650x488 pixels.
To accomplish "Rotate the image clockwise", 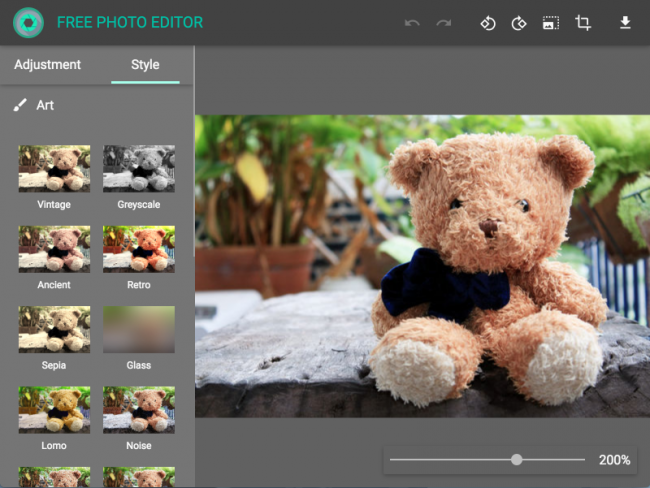I will [x=519, y=23].
